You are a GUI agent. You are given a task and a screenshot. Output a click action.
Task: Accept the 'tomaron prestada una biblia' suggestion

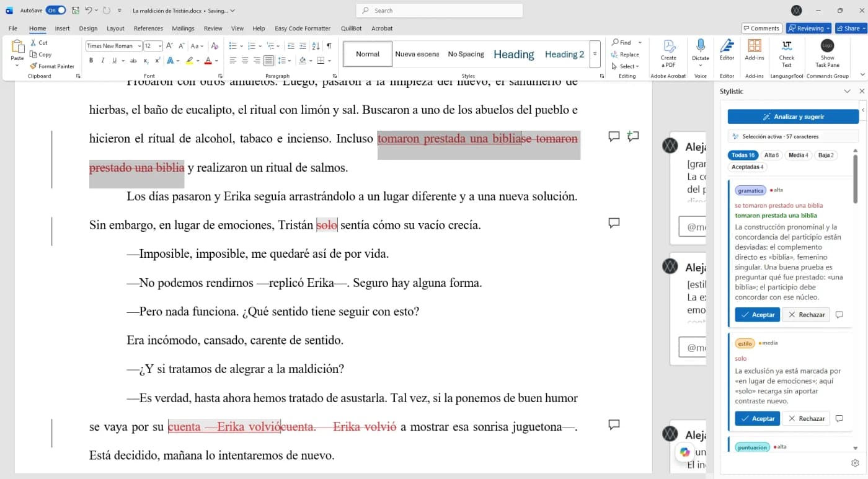(x=757, y=315)
